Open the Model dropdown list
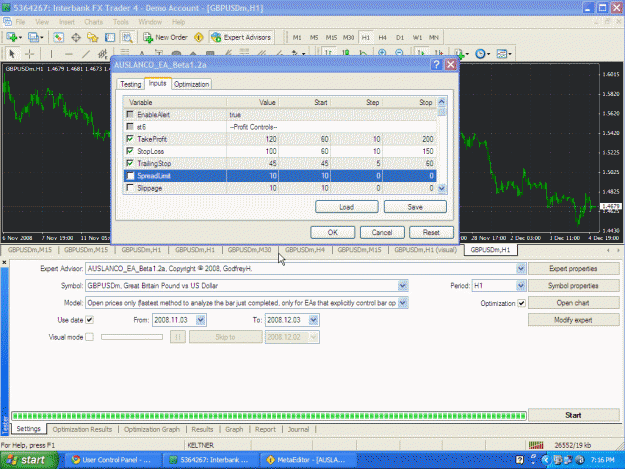The height and width of the screenshot is (469, 625). [x=403, y=303]
